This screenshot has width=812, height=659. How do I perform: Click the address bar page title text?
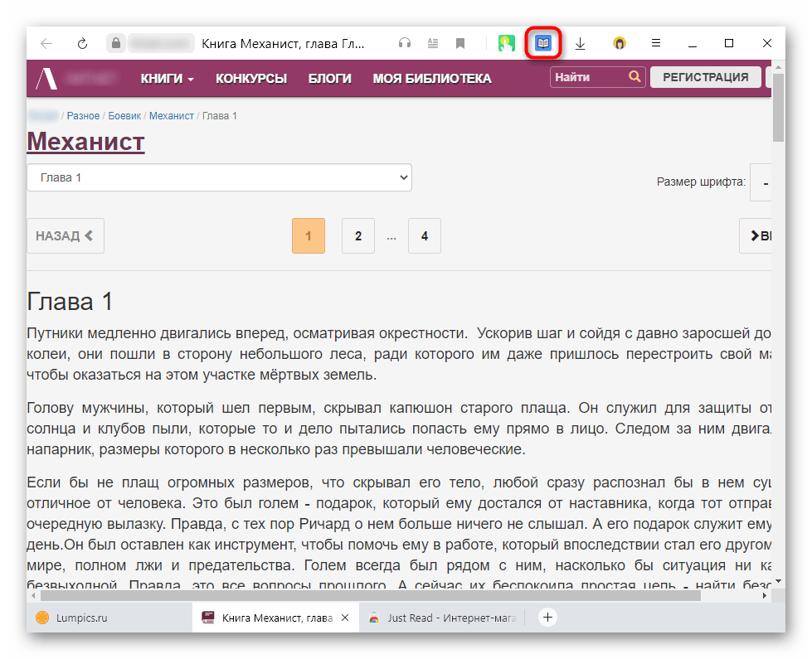pos(283,43)
